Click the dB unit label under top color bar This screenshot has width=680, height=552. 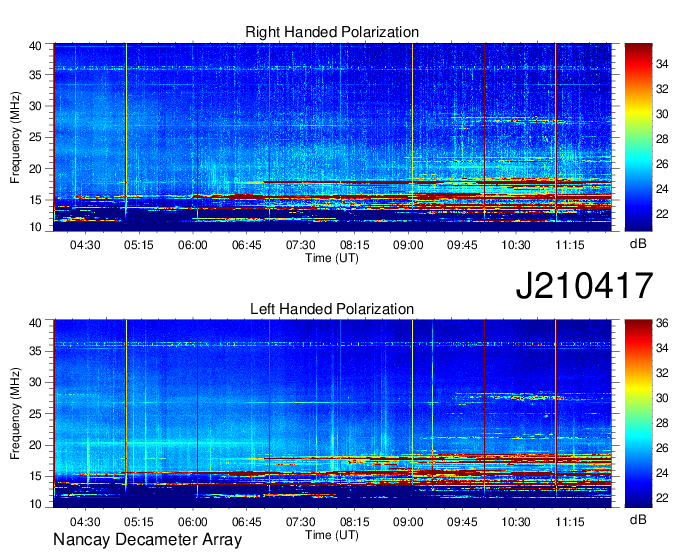(638, 244)
